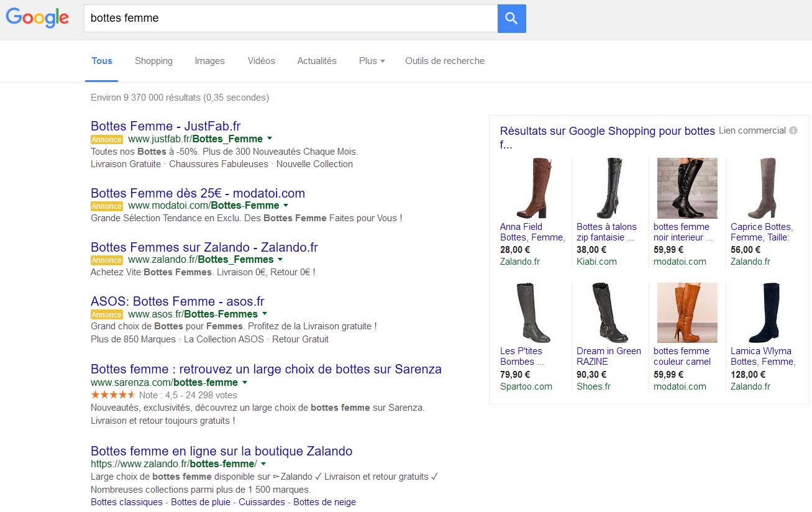Open the Bottes classiques sitelink
The height and width of the screenshot is (512, 812).
tap(127, 502)
